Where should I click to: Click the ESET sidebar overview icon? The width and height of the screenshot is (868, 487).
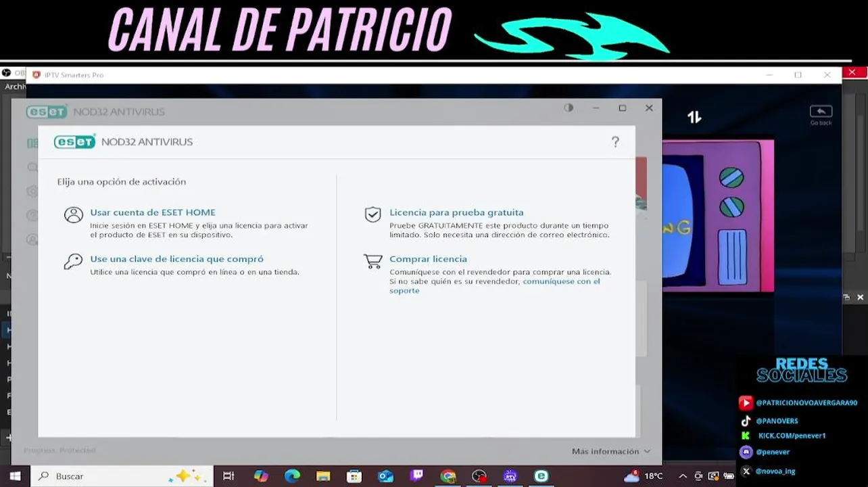click(32, 143)
